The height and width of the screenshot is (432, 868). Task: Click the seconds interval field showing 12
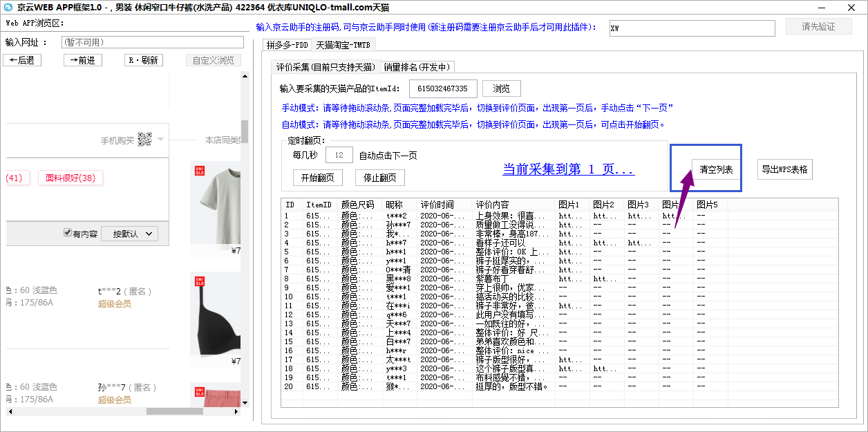tap(339, 155)
